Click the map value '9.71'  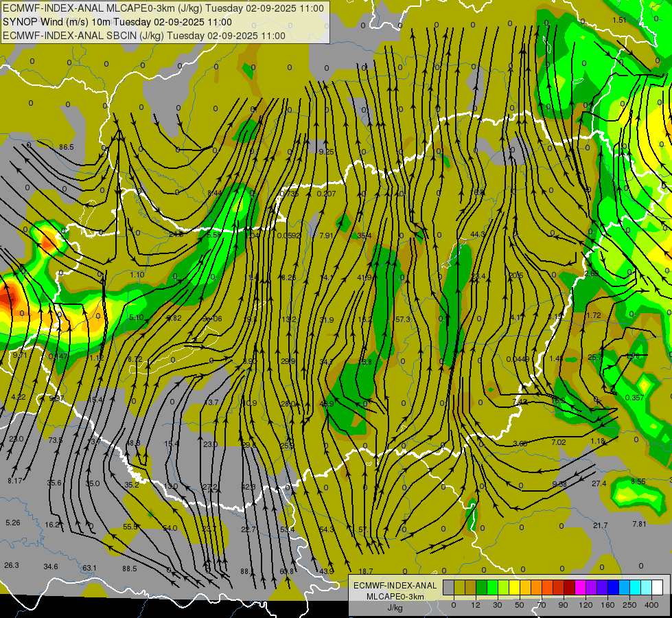coord(20,355)
